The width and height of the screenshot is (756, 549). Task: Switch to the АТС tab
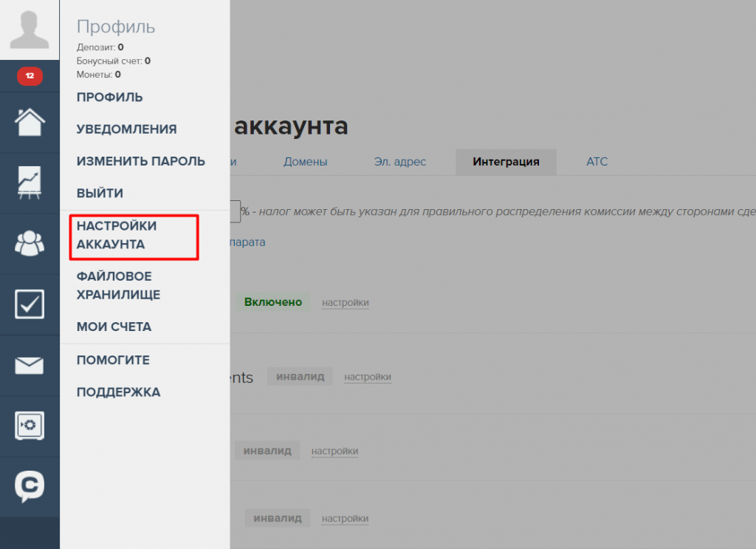pyautogui.click(x=597, y=162)
